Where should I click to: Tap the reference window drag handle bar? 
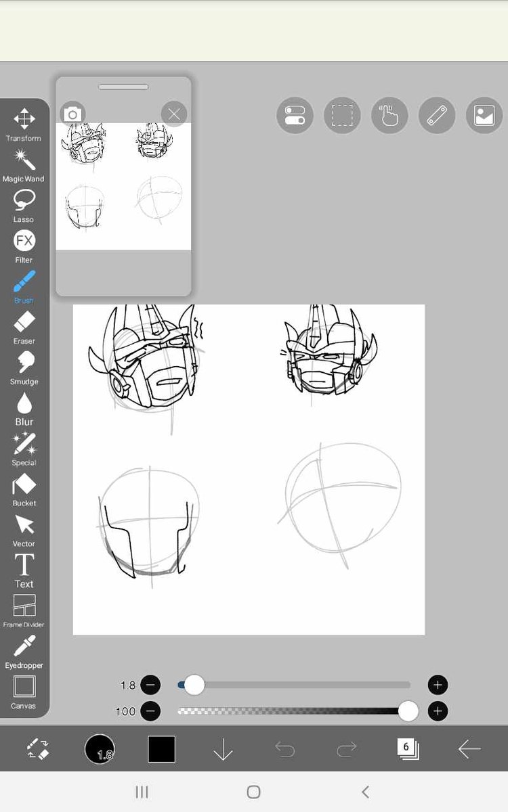click(x=123, y=87)
